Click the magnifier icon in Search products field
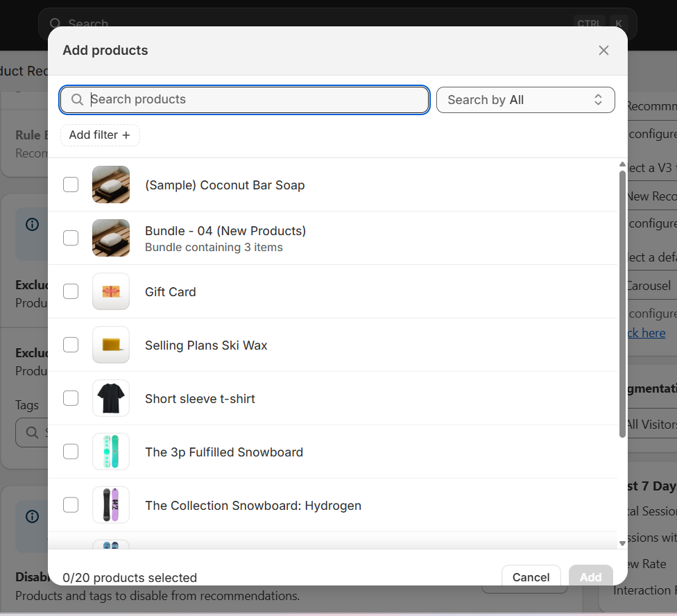This screenshot has height=616, width=677. [77, 100]
